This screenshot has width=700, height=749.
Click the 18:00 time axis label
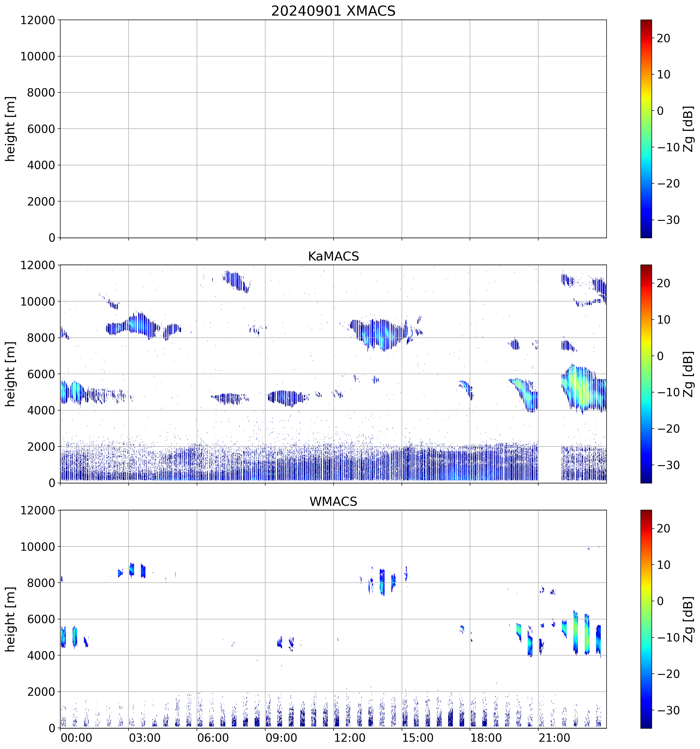[486, 738]
